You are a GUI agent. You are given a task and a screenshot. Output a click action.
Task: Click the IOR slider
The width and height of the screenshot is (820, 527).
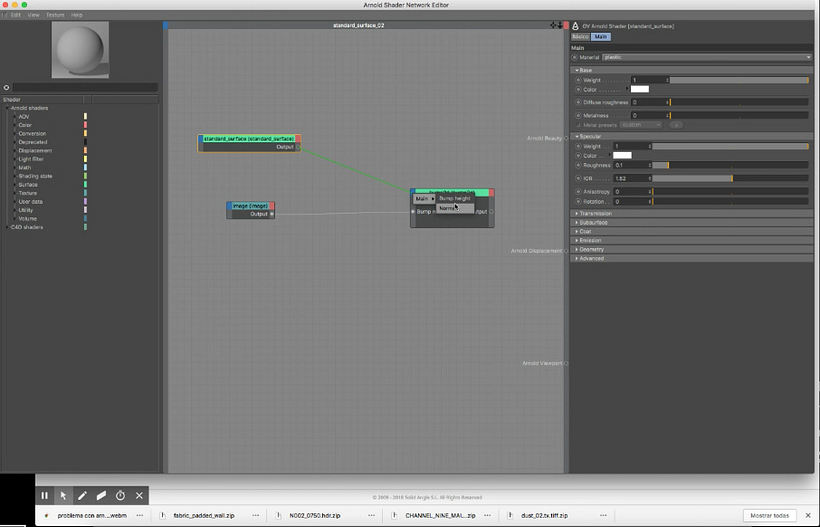pos(730,178)
